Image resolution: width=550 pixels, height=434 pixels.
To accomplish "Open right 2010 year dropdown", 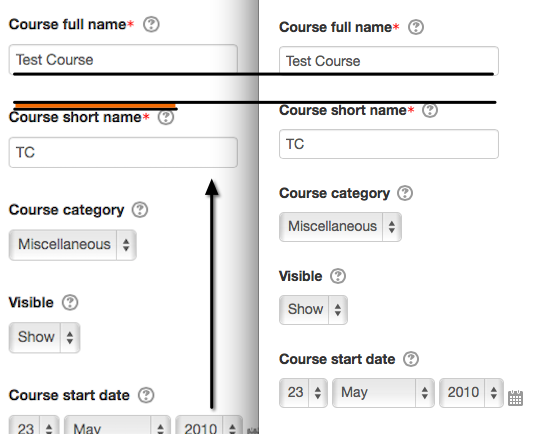I will pyautogui.click(x=471, y=393).
